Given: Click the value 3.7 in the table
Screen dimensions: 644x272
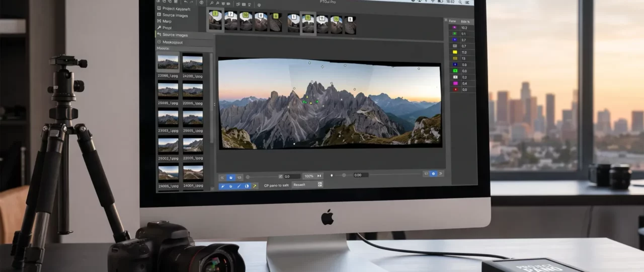Looking at the screenshot, I should (x=463, y=40).
